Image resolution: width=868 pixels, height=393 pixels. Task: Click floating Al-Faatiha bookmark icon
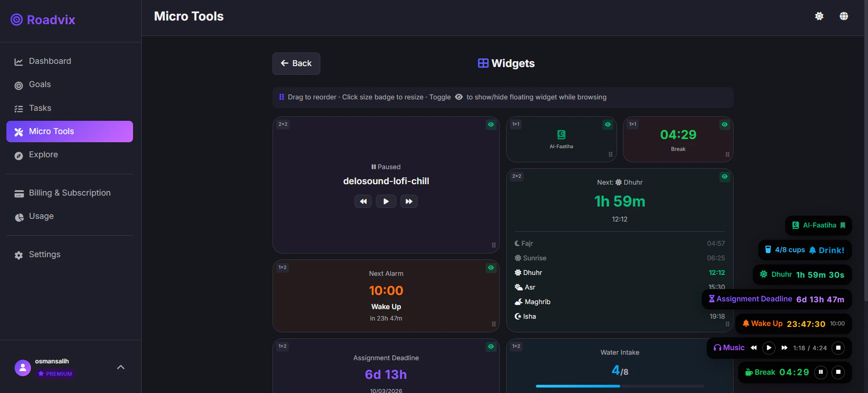843,225
